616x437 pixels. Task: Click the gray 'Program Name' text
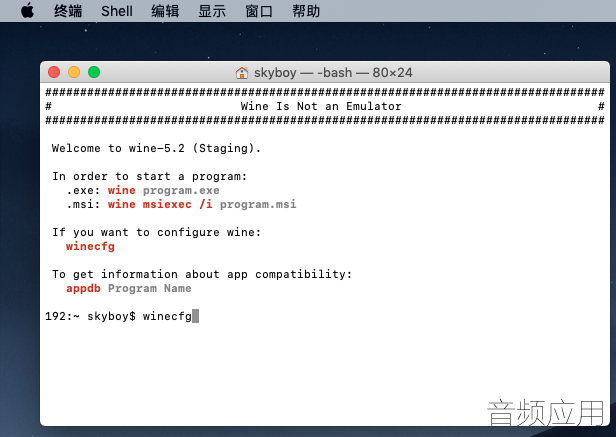(150, 289)
